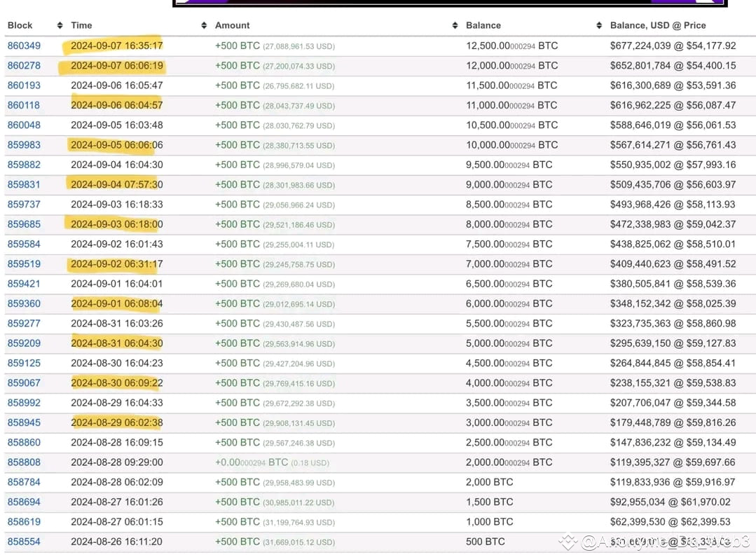The height and width of the screenshot is (557, 756).
Task: Open block 859831 link
Action: tap(24, 185)
